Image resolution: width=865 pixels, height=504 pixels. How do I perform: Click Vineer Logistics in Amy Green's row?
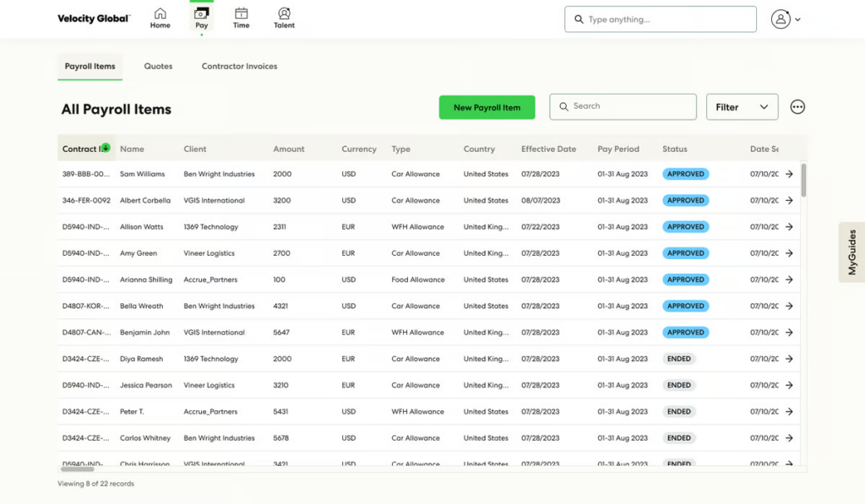coord(209,253)
